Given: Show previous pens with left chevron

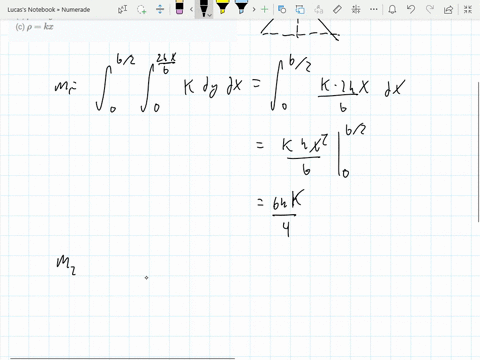Looking at the screenshot, I should coord(192,9).
